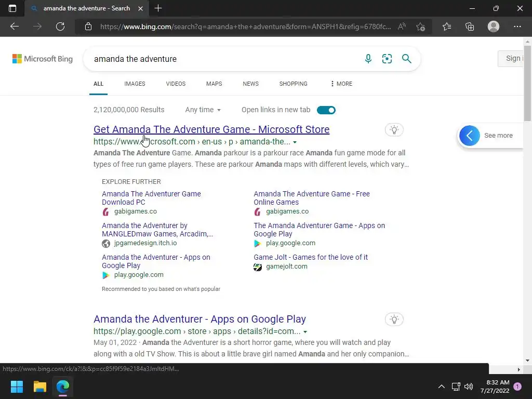Image resolution: width=532 pixels, height=399 pixels.
Task: Open Amanda The Adventurer Game Download PC link
Action: (151, 198)
